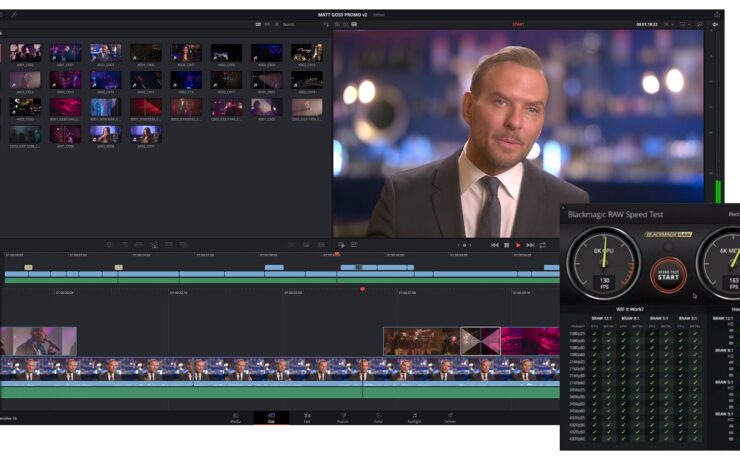740x460 pixels.
Task: Start playback with the red play button
Action: (x=518, y=245)
